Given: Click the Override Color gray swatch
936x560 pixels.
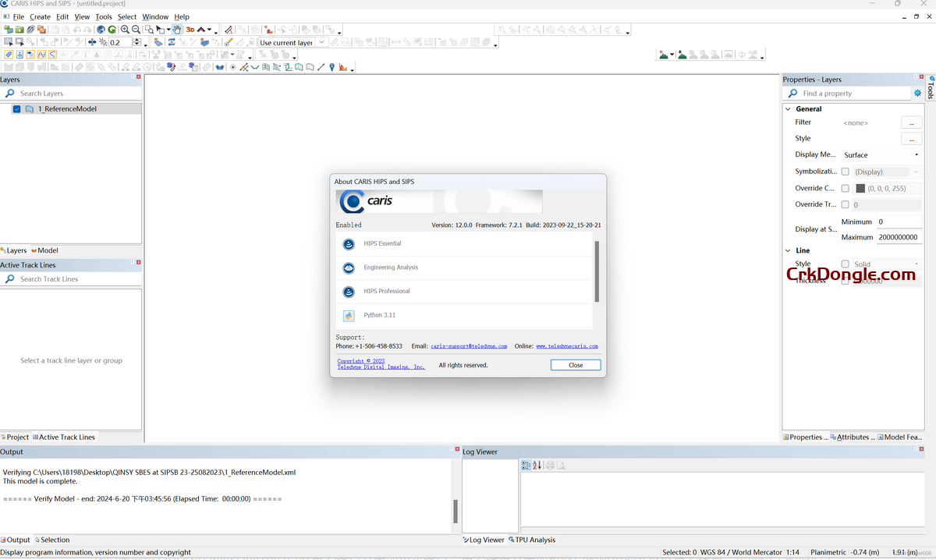Looking at the screenshot, I should click(x=860, y=189).
